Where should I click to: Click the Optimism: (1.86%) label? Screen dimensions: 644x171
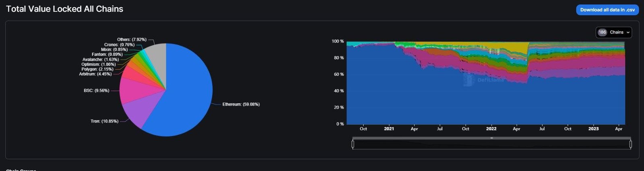click(x=99, y=64)
